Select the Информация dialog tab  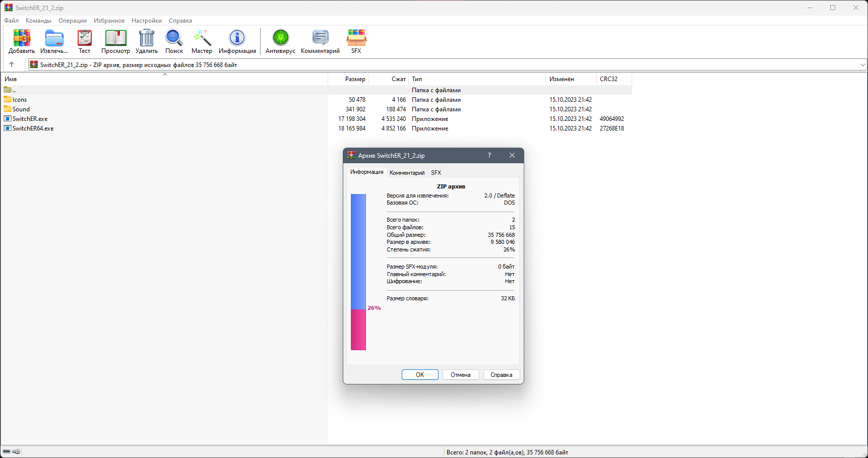(366, 172)
